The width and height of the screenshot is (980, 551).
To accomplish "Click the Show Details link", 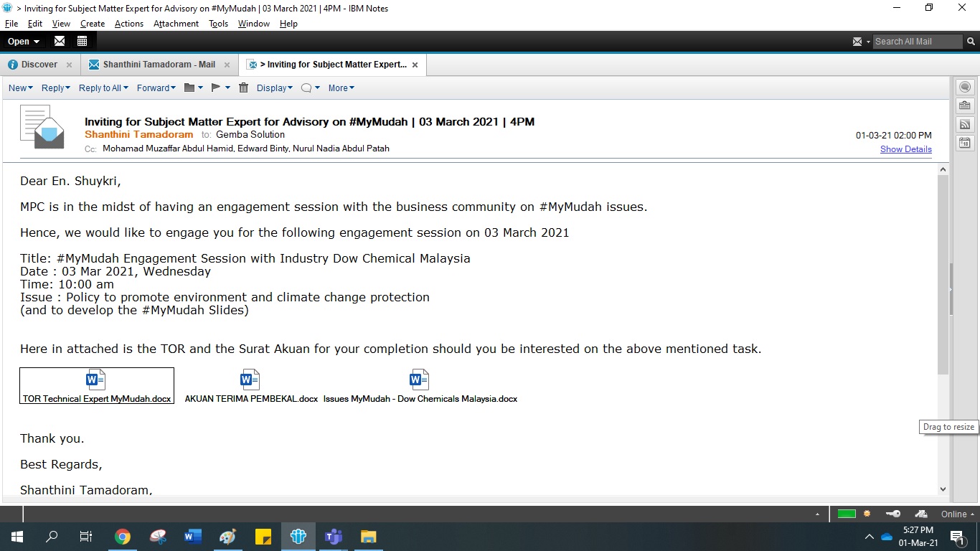I will (x=905, y=149).
